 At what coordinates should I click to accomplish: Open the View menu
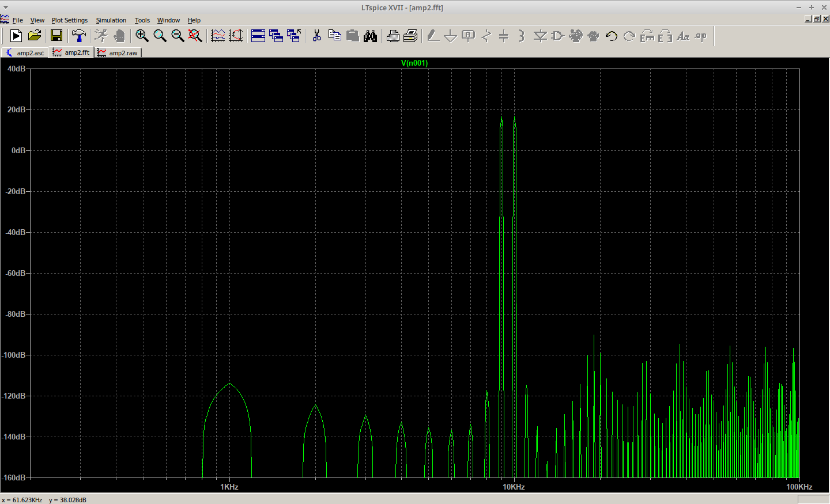37,20
